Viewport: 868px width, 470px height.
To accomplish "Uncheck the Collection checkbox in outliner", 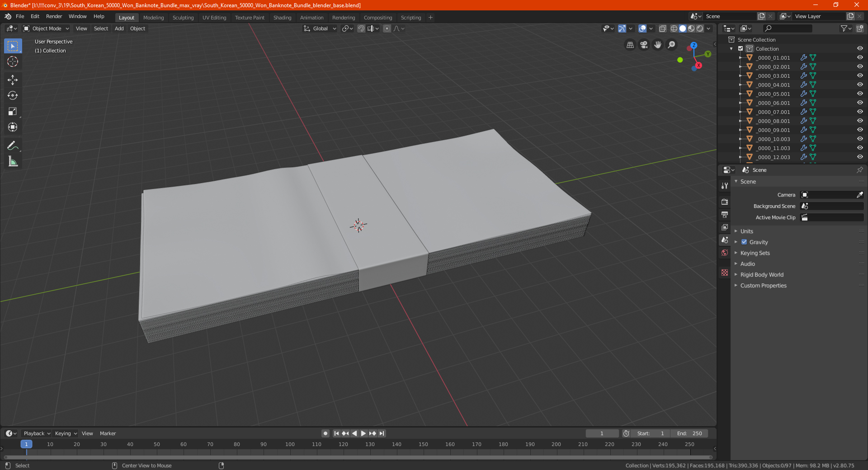I will click(741, 48).
